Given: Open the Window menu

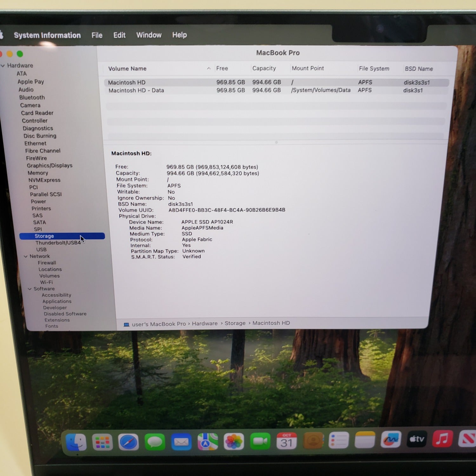Looking at the screenshot, I should [x=149, y=35].
